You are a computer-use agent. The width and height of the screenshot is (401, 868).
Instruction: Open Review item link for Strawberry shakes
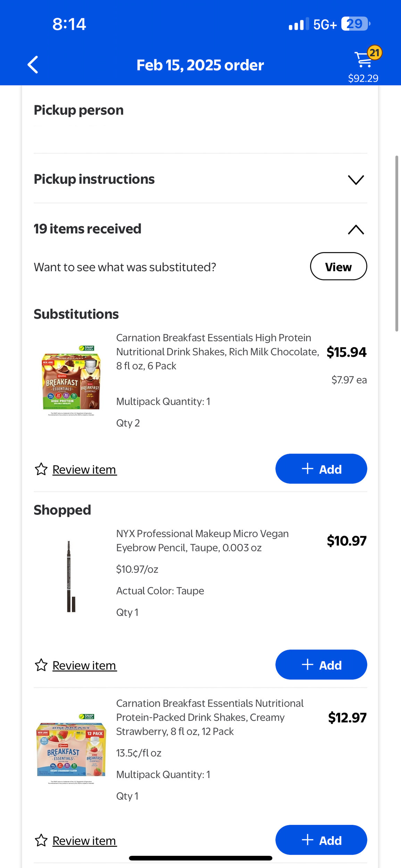click(84, 841)
